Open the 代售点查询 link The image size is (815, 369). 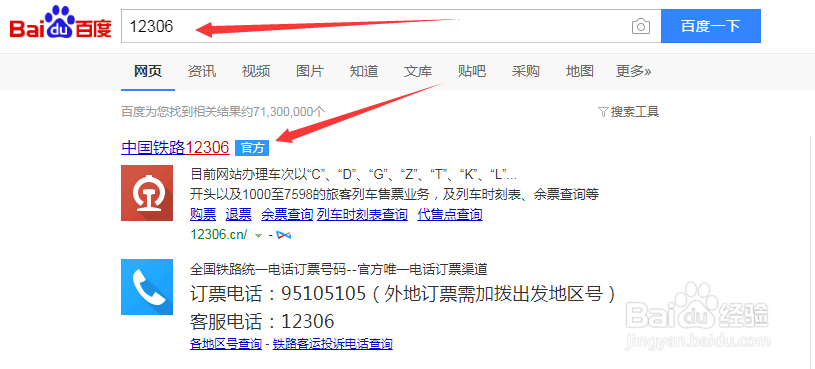450,214
